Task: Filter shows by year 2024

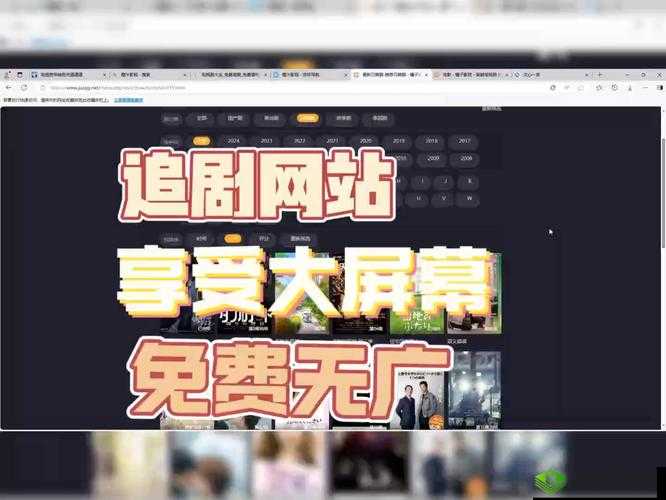Action: pyautogui.click(x=234, y=141)
